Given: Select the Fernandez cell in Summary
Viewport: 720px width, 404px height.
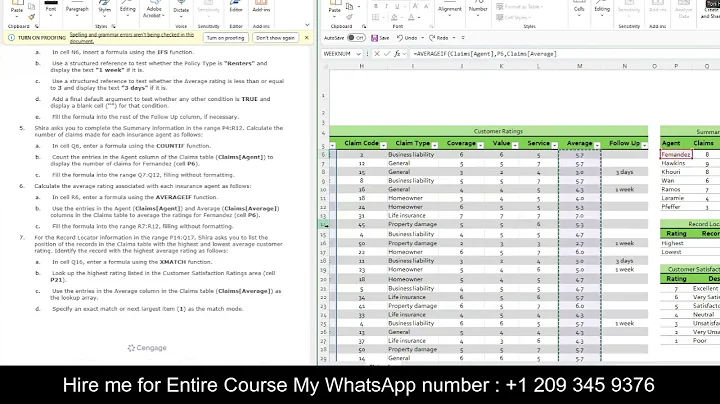Looking at the screenshot, I should [676, 154].
